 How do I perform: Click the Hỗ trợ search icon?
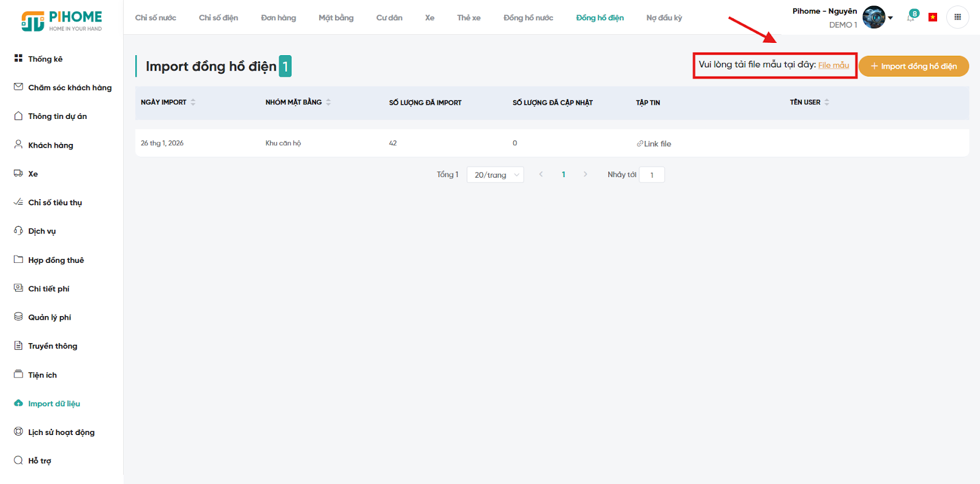(18, 460)
